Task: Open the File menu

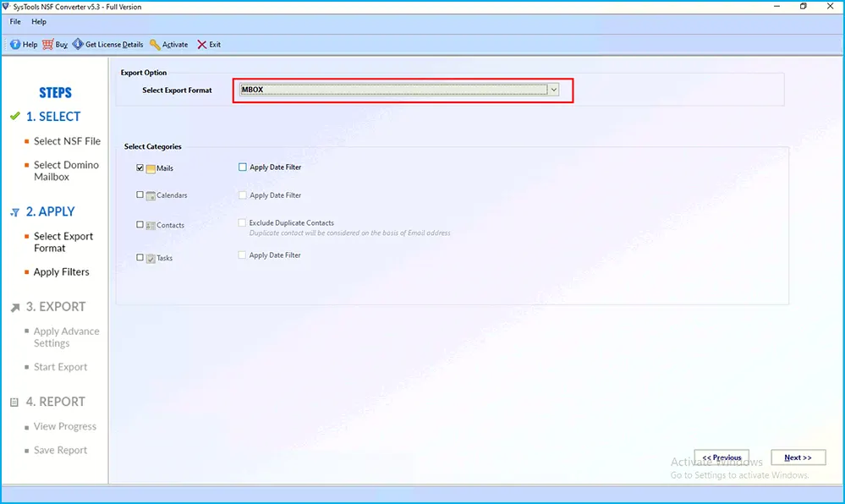Action: point(15,21)
